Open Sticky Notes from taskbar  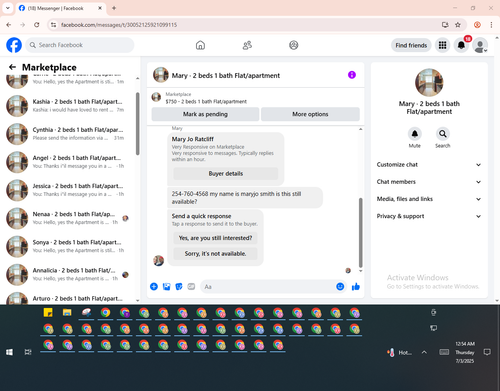click(48, 313)
